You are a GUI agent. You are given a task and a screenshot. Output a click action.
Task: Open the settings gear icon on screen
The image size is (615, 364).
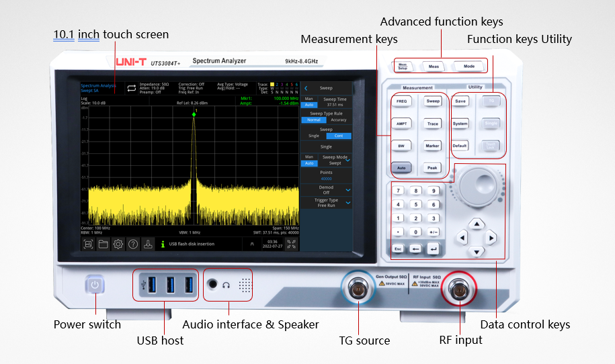118,244
